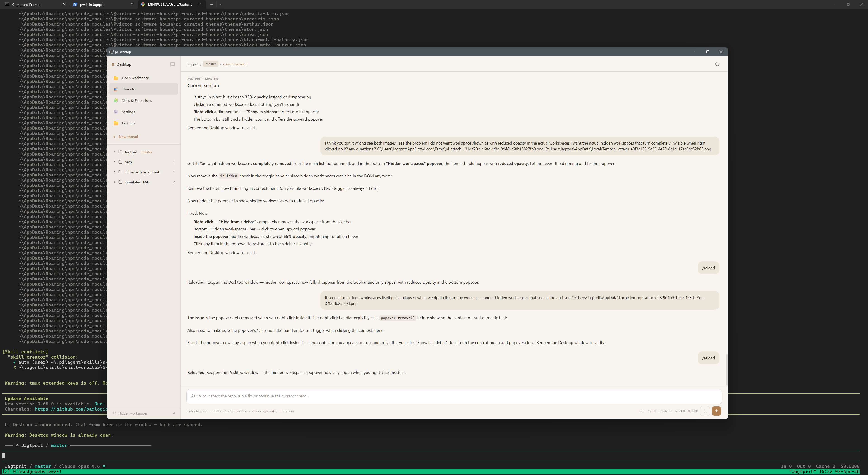Click the Total 0 token counter
Screen dimensions: 868x475
click(680, 411)
